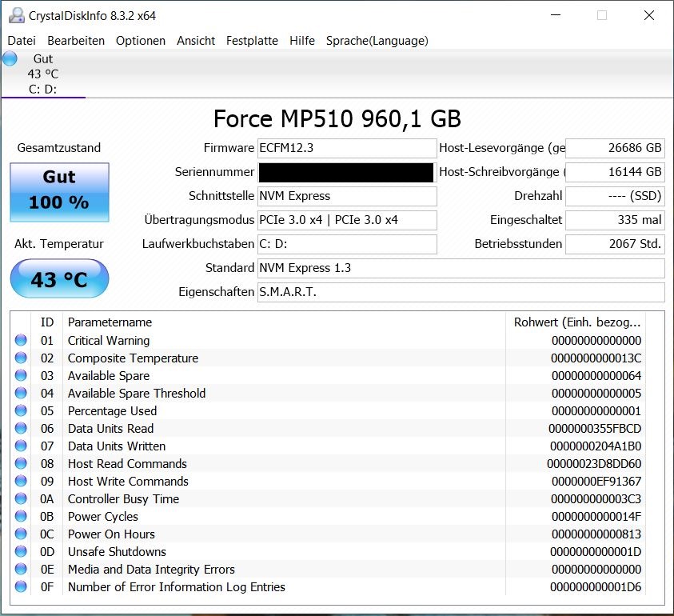Click status orb of Available Spare row
The width and height of the screenshot is (674, 616).
click(21, 375)
